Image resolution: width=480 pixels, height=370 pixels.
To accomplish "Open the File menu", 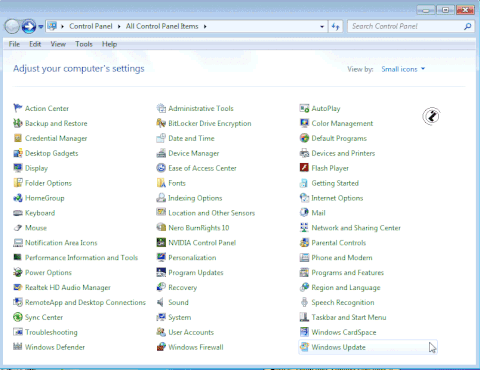I will [14, 44].
